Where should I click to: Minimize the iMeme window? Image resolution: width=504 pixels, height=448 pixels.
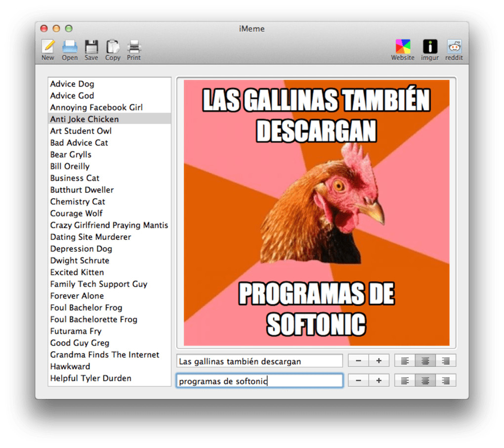pos(56,29)
